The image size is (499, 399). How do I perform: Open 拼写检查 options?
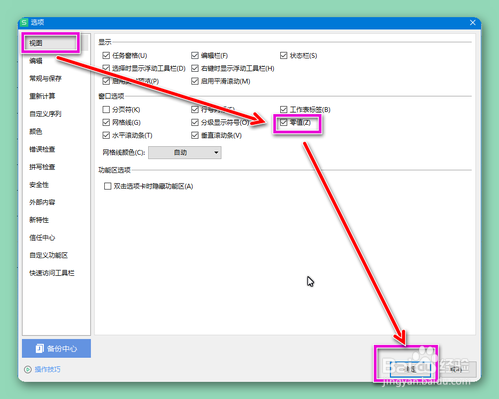pyautogui.click(x=42, y=167)
